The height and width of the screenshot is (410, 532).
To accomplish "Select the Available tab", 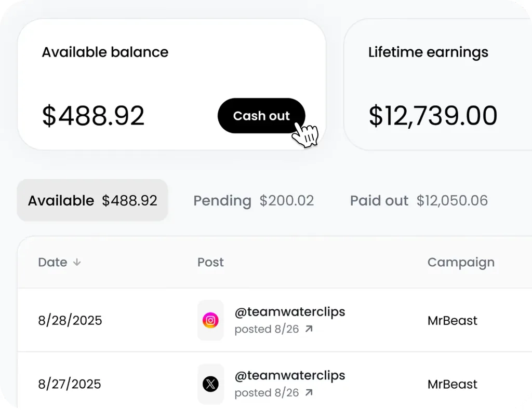I will click(92, 201).
